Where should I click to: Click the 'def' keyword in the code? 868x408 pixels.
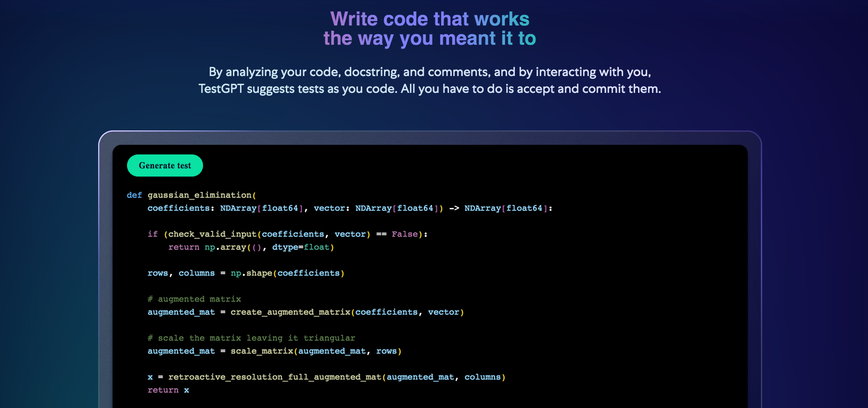[134, 195]
